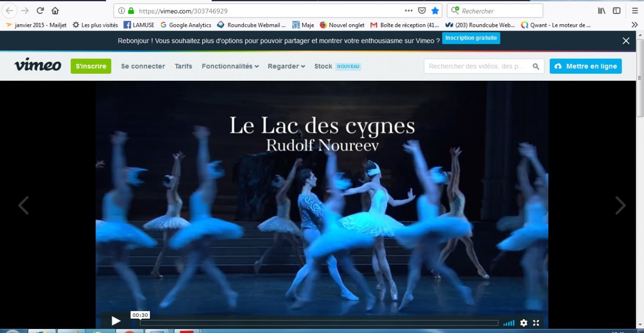Open the Maje bookmark
This screenshot has width=644, height=333.
coord(303,25)
